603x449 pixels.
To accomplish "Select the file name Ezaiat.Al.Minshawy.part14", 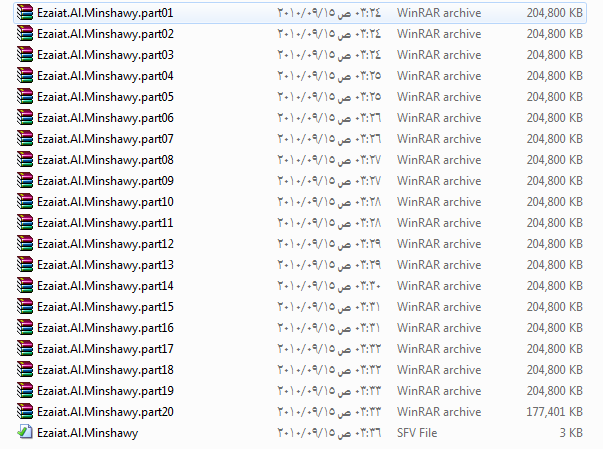I will coord(105,286).
